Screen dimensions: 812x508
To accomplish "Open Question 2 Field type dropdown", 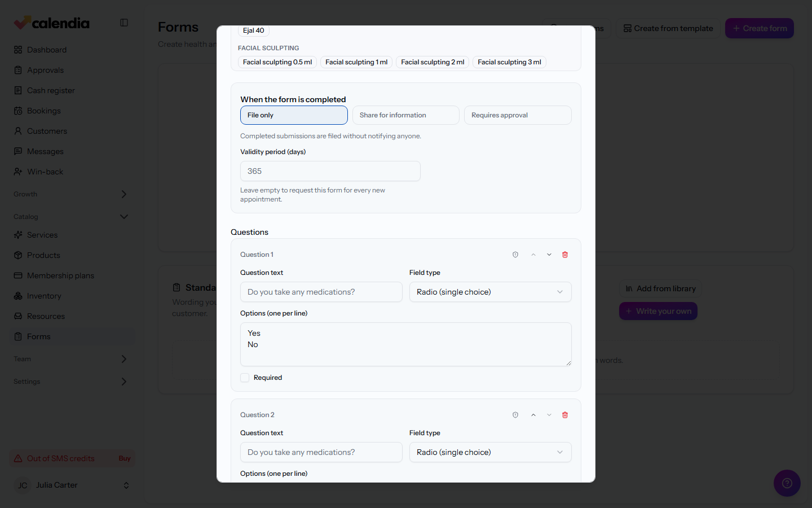I will click(x=491, y=452).
